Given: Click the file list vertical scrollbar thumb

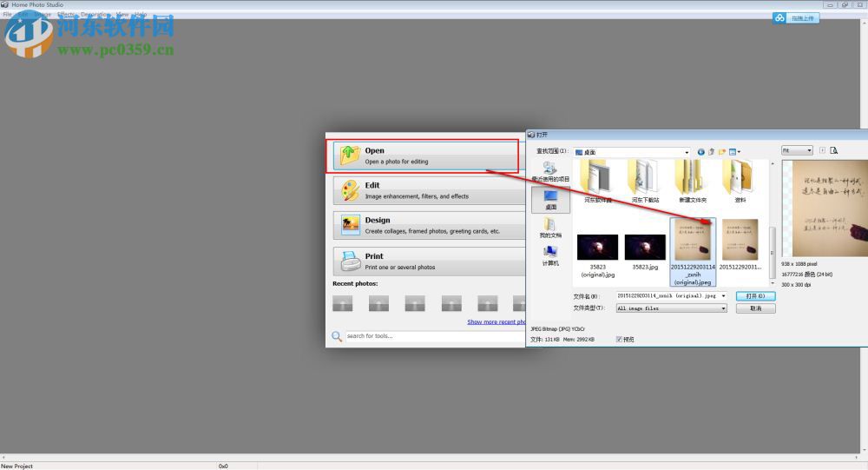Looking at the screenshot, I should pyautogui.click(x=773, y=252).
